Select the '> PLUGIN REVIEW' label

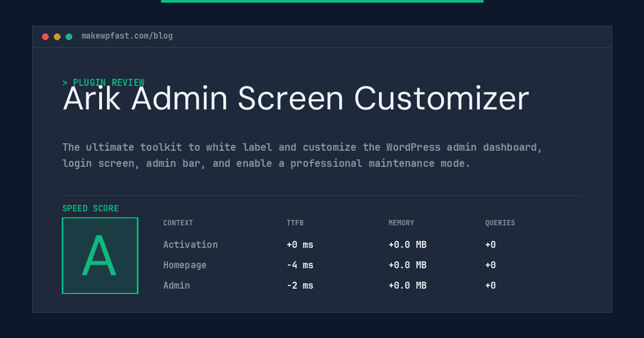coord(104,83)
